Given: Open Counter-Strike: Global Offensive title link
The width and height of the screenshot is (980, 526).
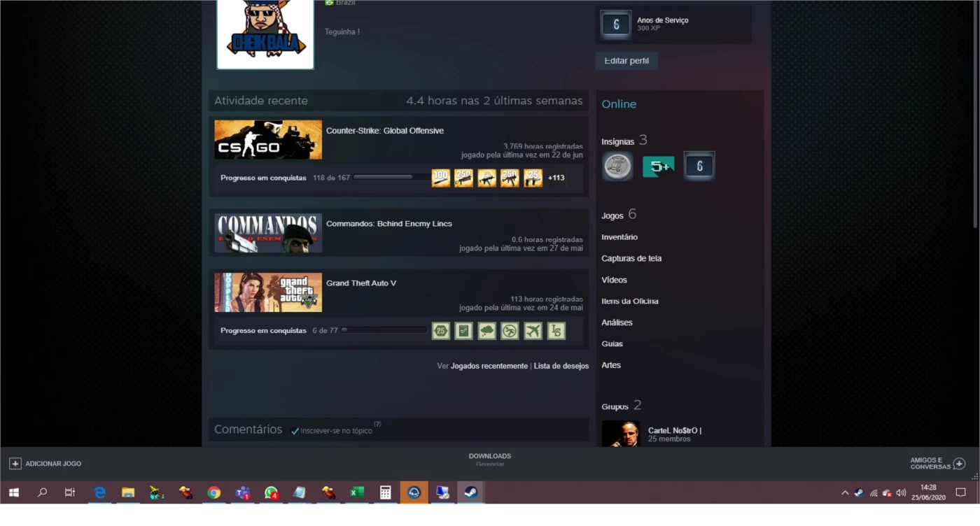Looking at the screenshot, I should point(385,131).
